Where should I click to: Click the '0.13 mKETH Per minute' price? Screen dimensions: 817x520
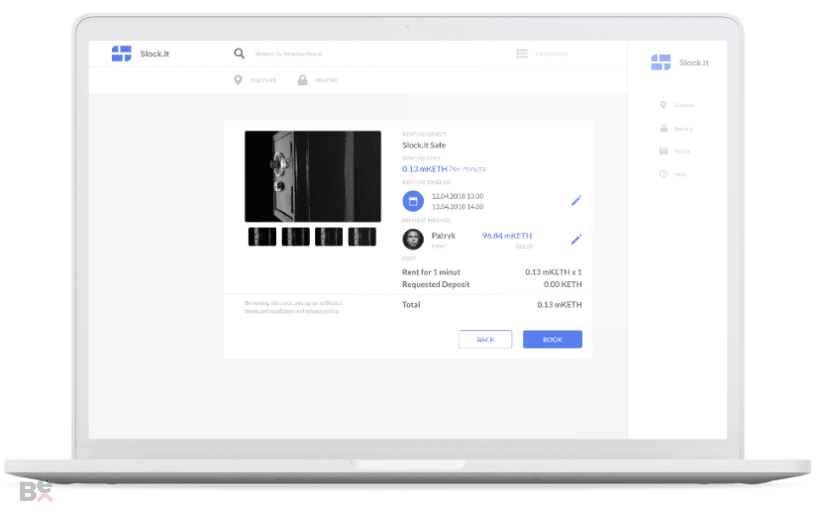pos(444,169)
